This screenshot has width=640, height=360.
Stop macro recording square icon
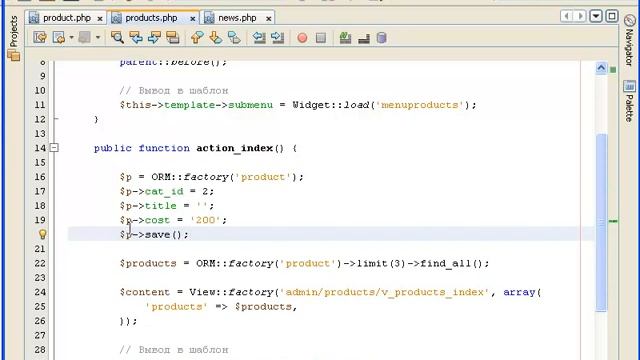click(321, 38)
